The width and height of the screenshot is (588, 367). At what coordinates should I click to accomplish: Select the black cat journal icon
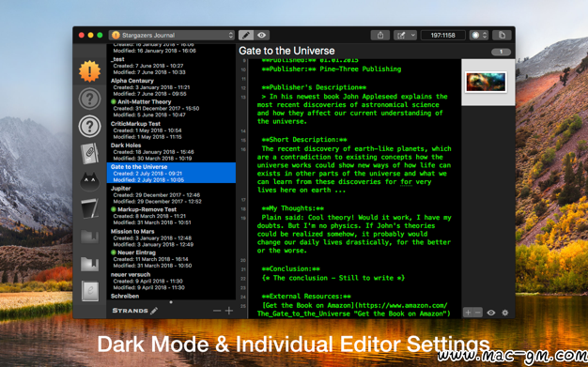pos(89,181)
